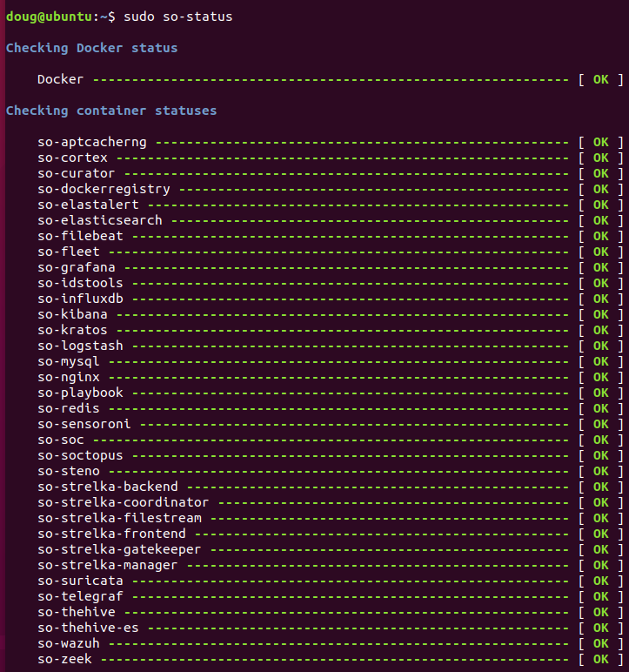Image resolution: width=629 pixels, height=672 pixels.
Task: Click the so-dockerregistry container name
Action: [104, 190]
